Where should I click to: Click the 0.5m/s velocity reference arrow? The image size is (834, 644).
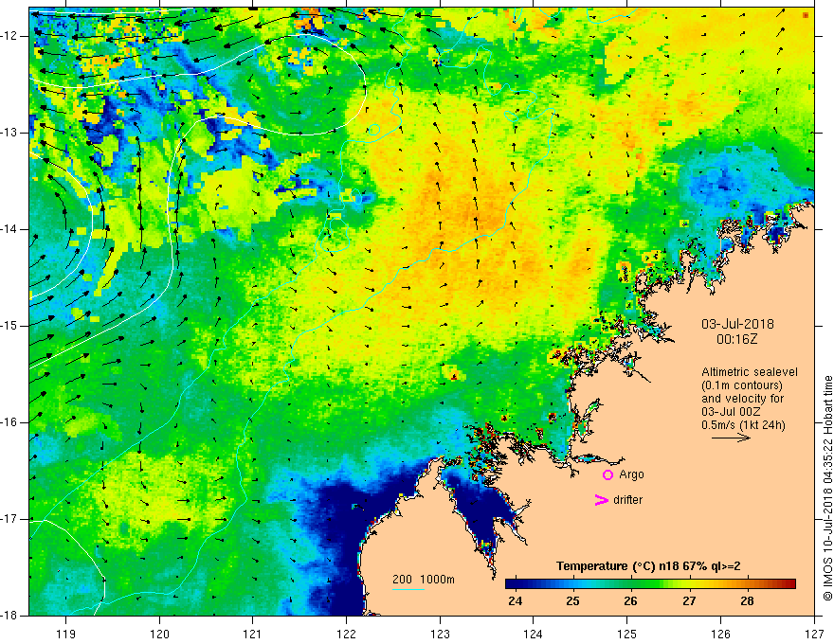[x=731, y=438]
